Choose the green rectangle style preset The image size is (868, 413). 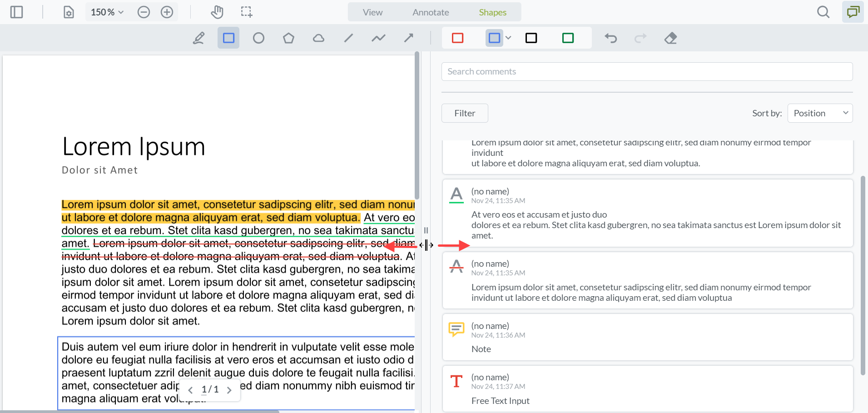[x=568, y=38]
